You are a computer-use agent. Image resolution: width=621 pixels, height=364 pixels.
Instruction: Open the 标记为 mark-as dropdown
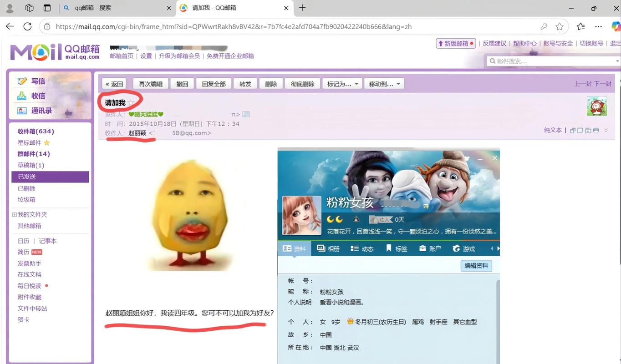[x=341, y=83]
